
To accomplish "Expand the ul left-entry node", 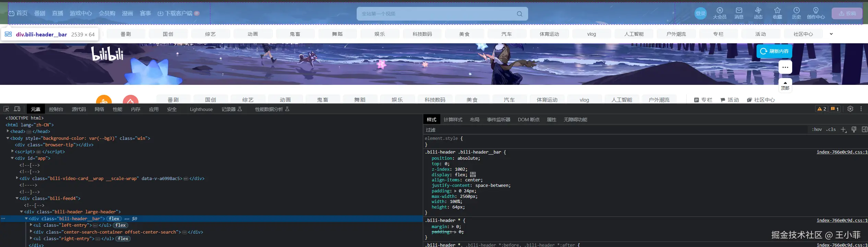I will pos(31,225).
